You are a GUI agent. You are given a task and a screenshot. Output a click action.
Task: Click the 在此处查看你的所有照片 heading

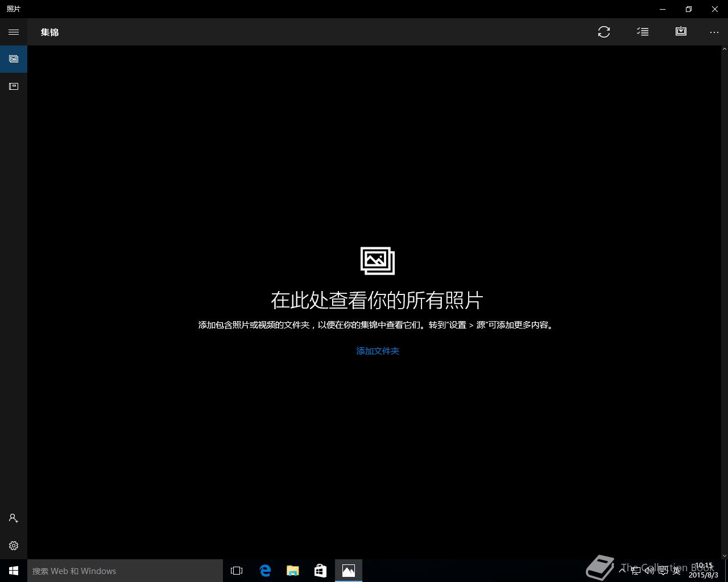pyautogui.click(x=377, y=300)
